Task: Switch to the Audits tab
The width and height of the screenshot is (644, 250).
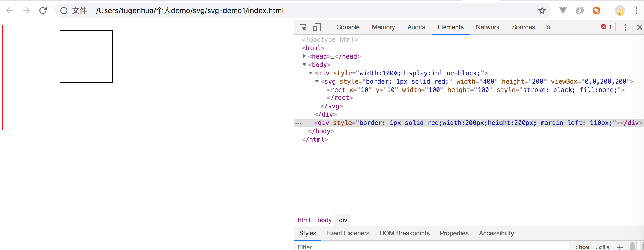Action: click(x=416, y=27)
